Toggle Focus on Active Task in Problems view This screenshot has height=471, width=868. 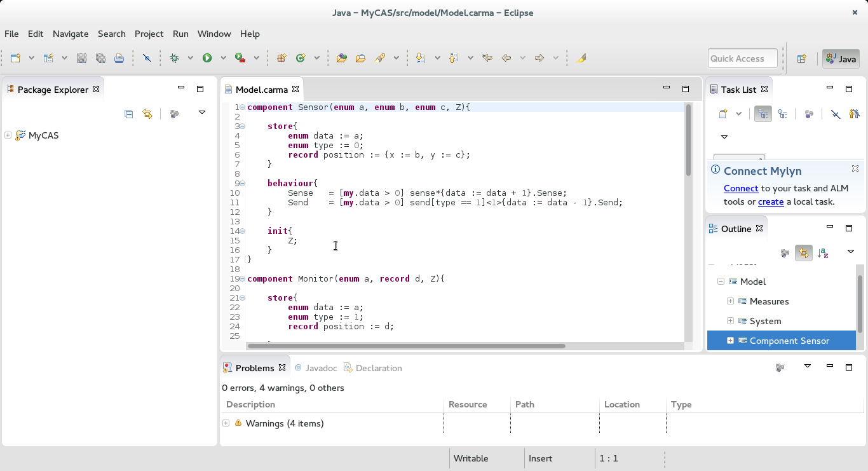[x=780, y=367]
